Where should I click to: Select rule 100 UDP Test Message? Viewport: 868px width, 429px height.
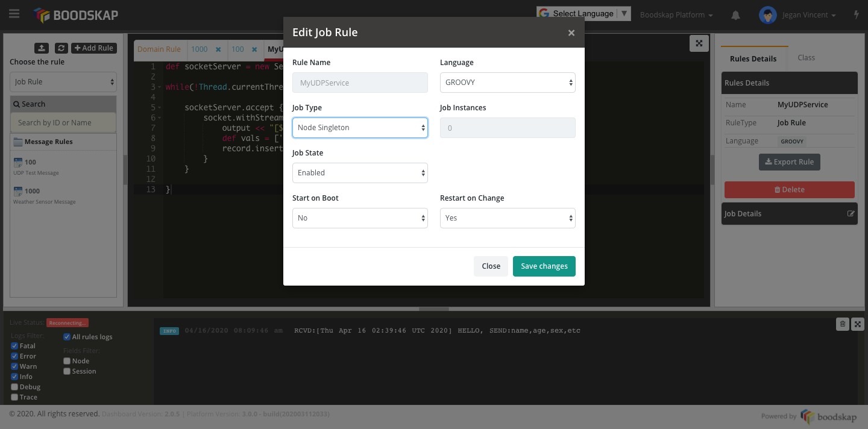63,167
